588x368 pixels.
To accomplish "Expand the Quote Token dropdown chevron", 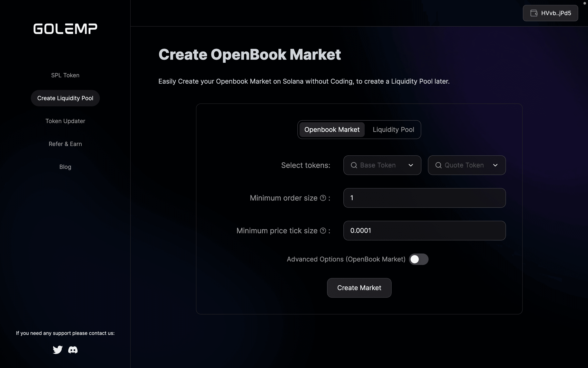I will click(495, 165).
